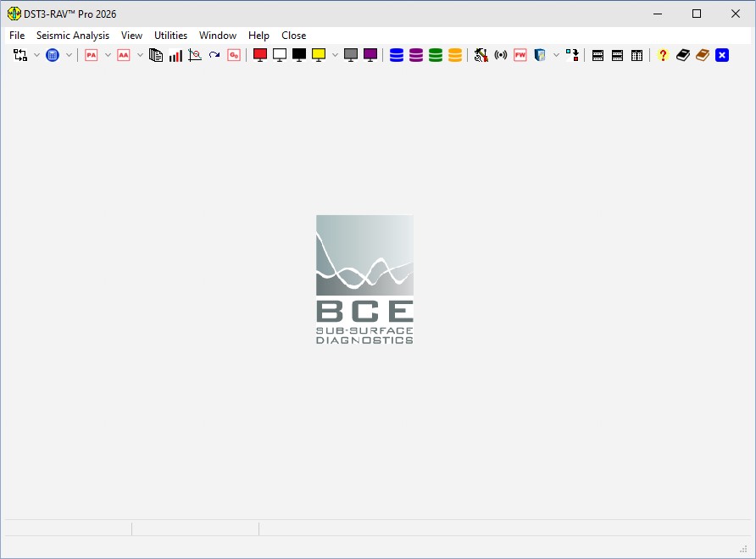Click the graph with magnifier icon

(195, 55)
